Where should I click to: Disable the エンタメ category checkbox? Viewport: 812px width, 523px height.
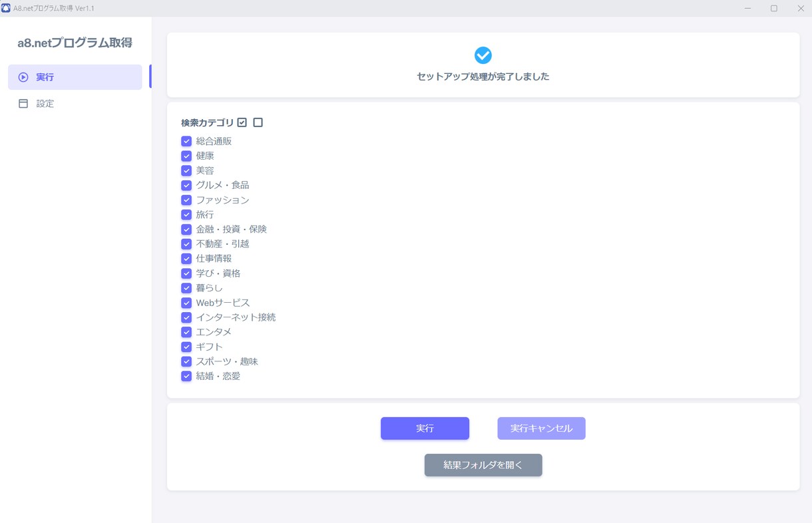point(186,332)
